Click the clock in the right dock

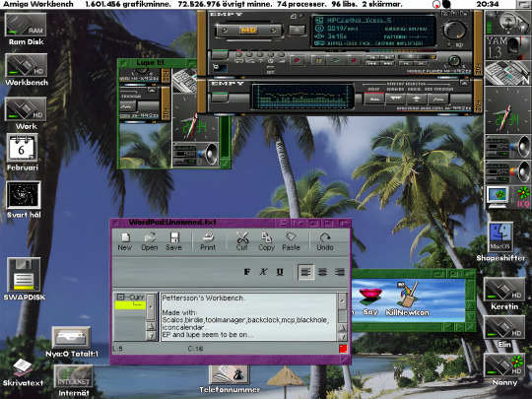507,110
